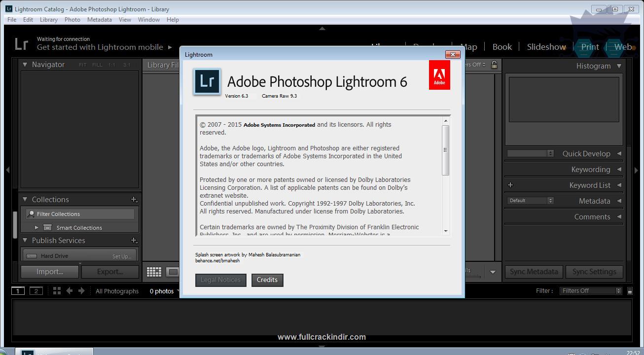Click plus icon to add a collection

coord(134,200)
